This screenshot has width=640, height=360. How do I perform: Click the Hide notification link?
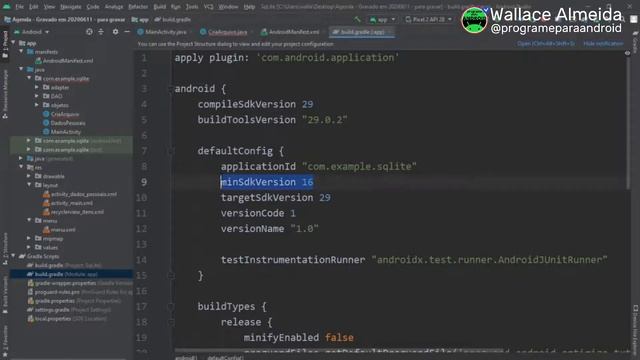tap(603, 43)
